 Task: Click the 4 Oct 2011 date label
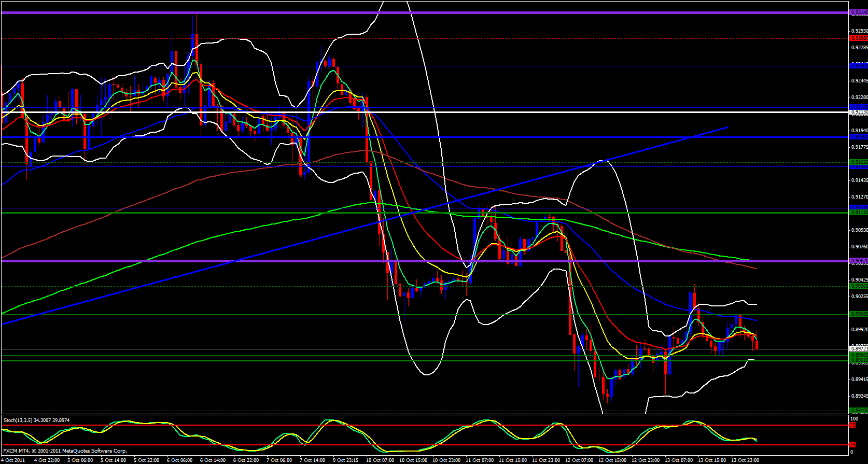point(14,460)
